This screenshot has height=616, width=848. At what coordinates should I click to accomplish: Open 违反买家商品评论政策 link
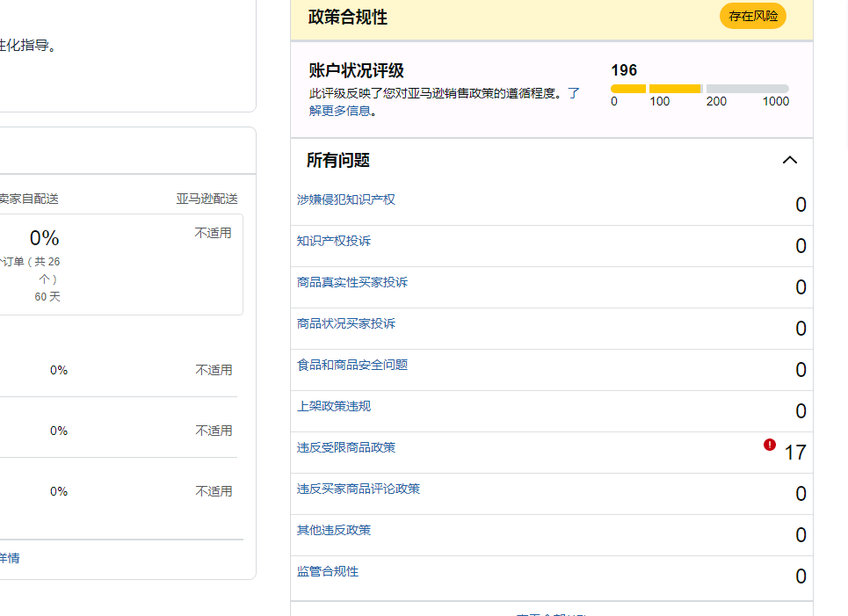[x=358, y=489]
